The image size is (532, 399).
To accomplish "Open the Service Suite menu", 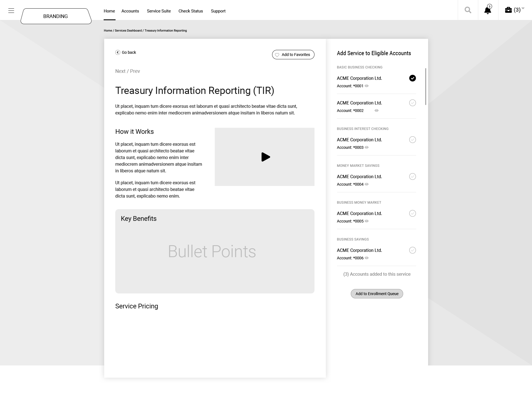I will (x=159, y=11).
